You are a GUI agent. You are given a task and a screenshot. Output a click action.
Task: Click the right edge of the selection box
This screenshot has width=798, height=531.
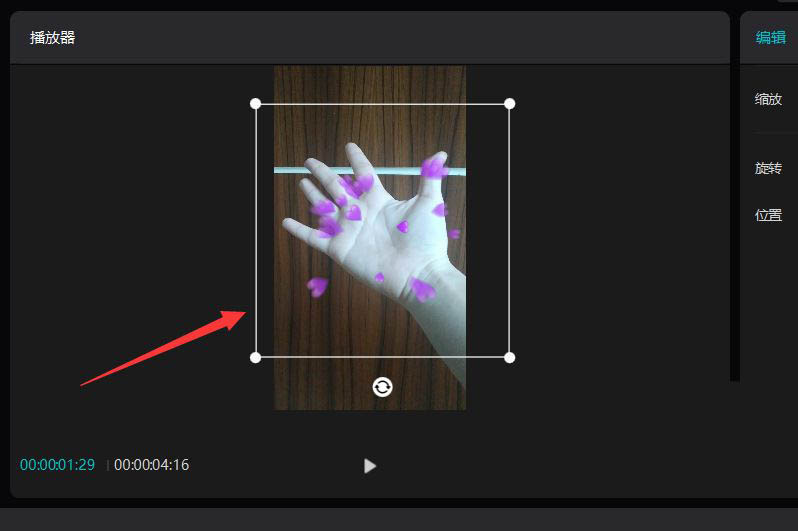tap(509, 231)
